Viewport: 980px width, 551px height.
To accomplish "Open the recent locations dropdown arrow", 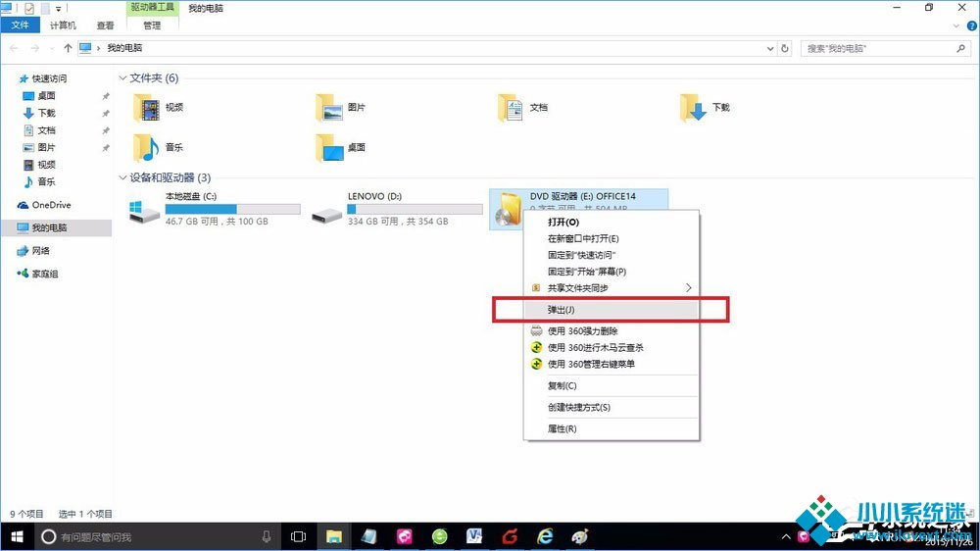I will point(51,48).
